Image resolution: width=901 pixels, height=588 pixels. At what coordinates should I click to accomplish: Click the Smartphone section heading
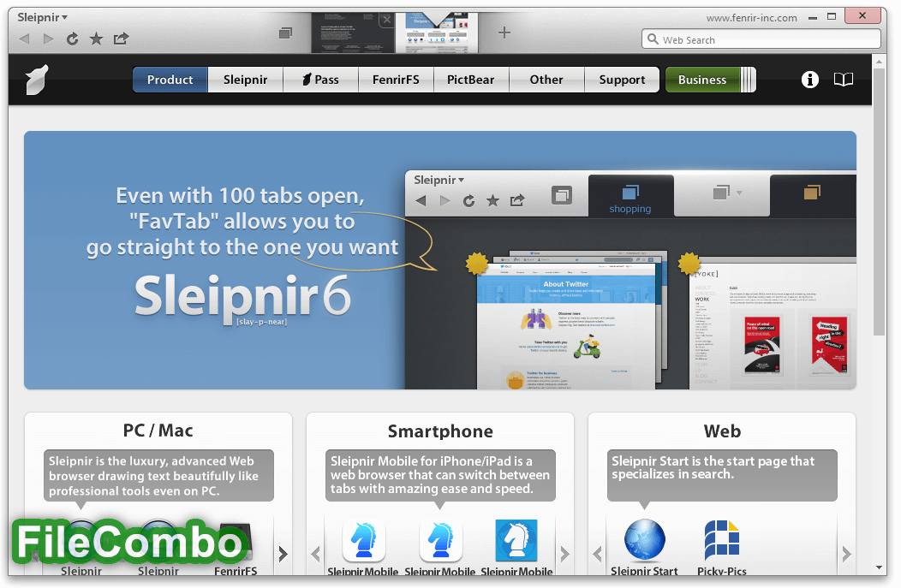point(440,431)
